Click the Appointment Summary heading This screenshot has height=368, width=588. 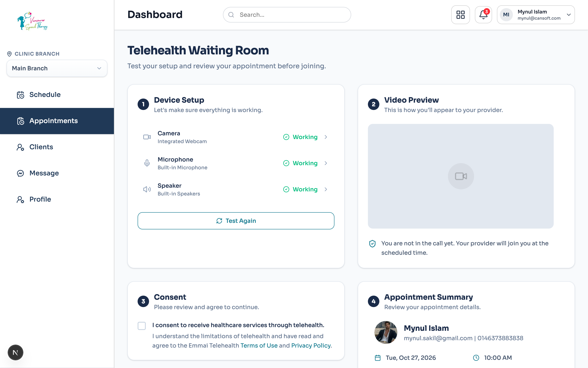point(428,297)
